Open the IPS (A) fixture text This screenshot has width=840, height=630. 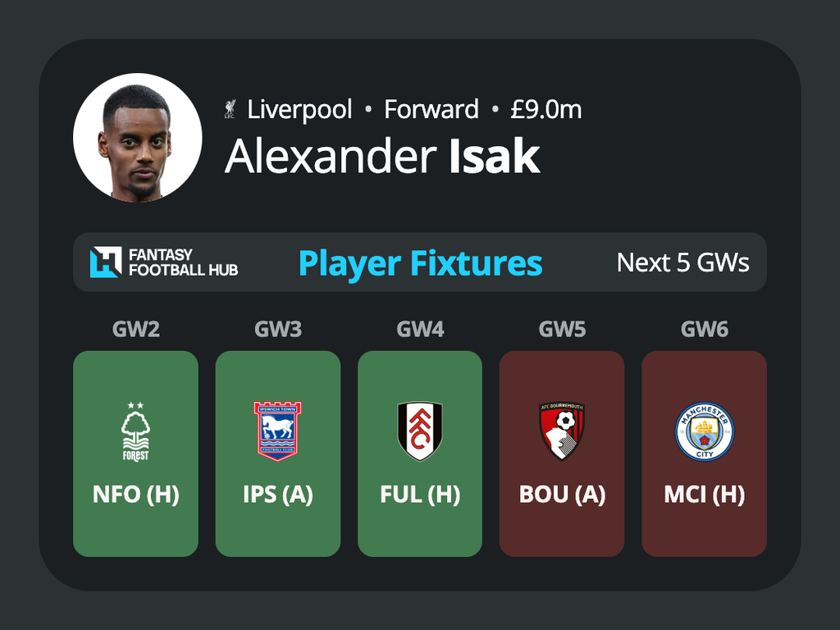pyautogui.click(x=278, y=494)
